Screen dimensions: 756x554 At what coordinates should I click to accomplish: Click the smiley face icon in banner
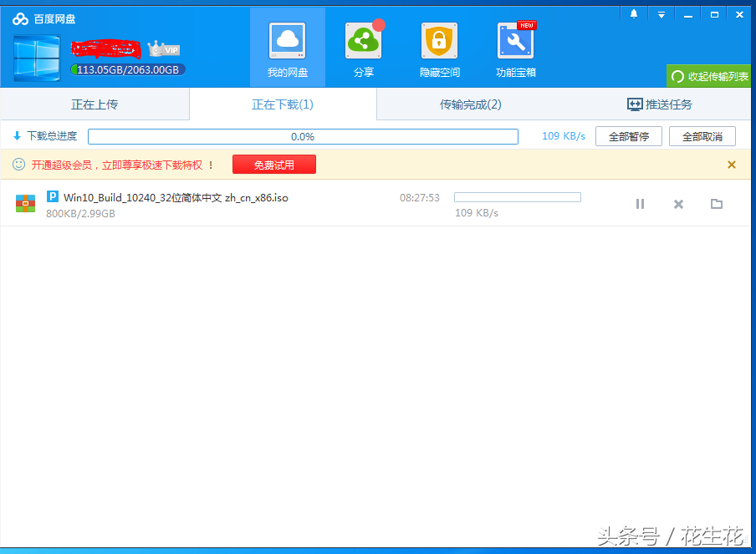[x=18, y=165]
